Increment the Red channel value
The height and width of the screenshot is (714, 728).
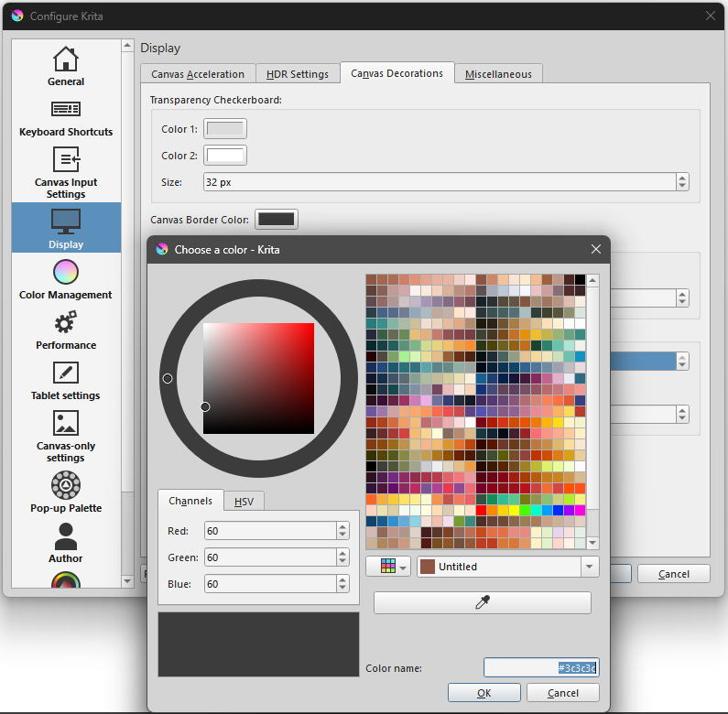342,526
